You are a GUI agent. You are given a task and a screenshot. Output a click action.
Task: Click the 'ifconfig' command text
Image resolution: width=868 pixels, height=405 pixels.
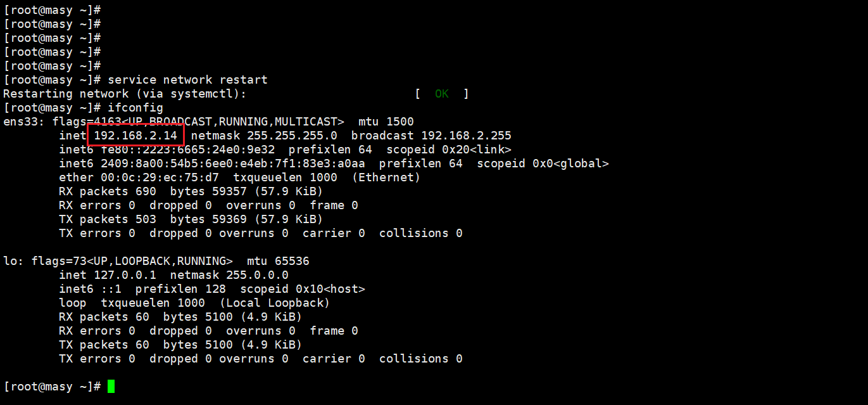pyautogui.click(x=135, y=108)
